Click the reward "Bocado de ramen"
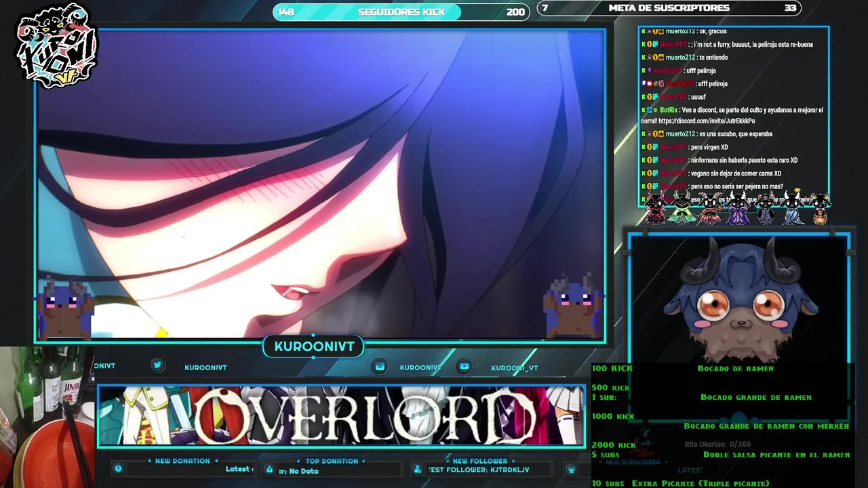Viewport: 868px width, 488px height. [736, 369]
